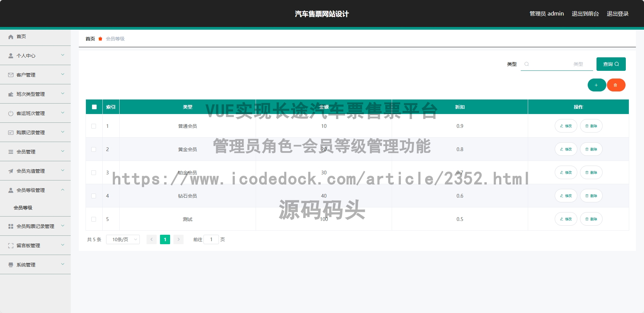Collapse the 会员等级管理 chevron
Viewport: 644px width, 313px height.
click(x=63, y=190)
